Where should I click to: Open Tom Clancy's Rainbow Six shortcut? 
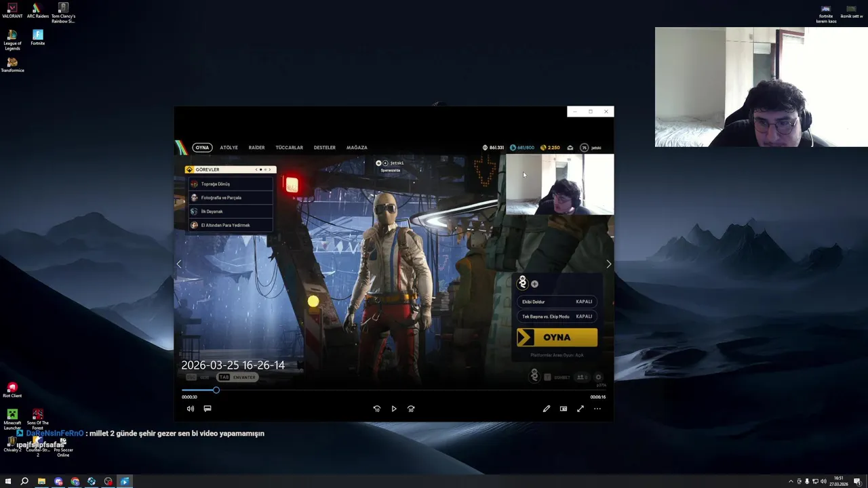pyautogui.click(x=63, y=13)
